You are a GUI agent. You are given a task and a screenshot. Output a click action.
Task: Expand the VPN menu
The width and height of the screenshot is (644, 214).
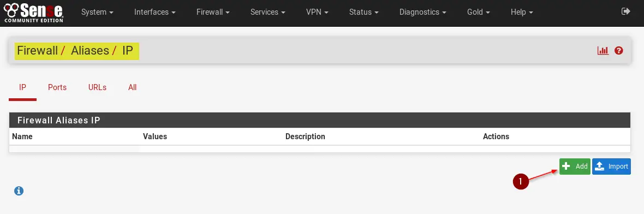tap(317, 13)
